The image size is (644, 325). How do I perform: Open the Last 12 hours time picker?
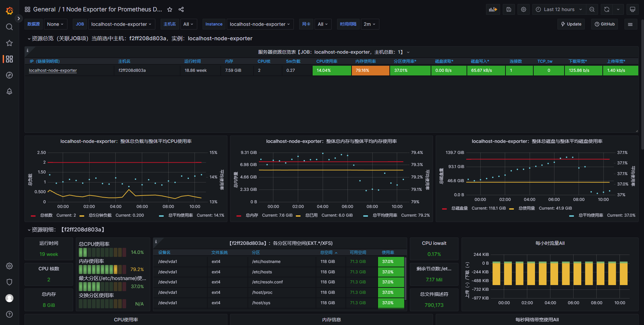[x=559, y=9]
